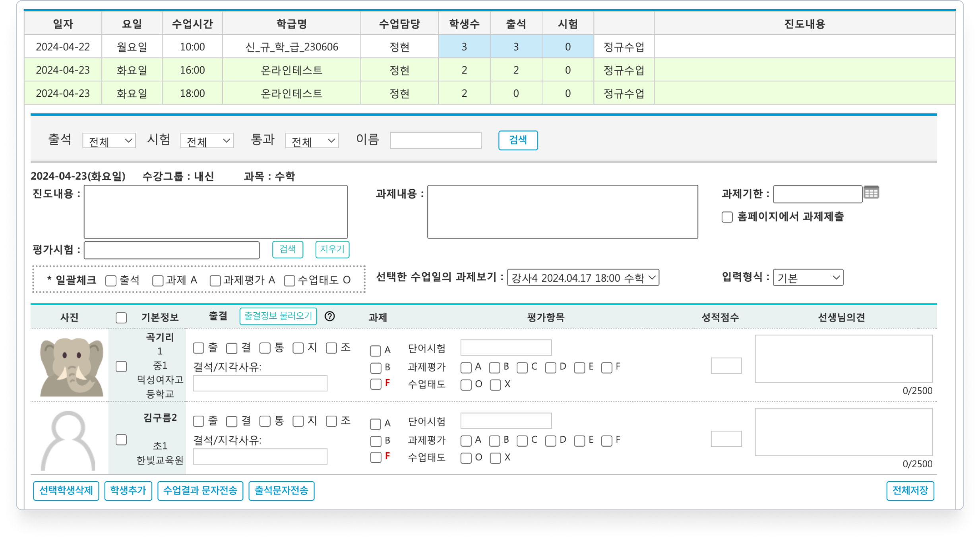The width and height of the screenshot is (980, 542).
Task: Click the 전체저장 button
Action: click(x=910, y=491)
